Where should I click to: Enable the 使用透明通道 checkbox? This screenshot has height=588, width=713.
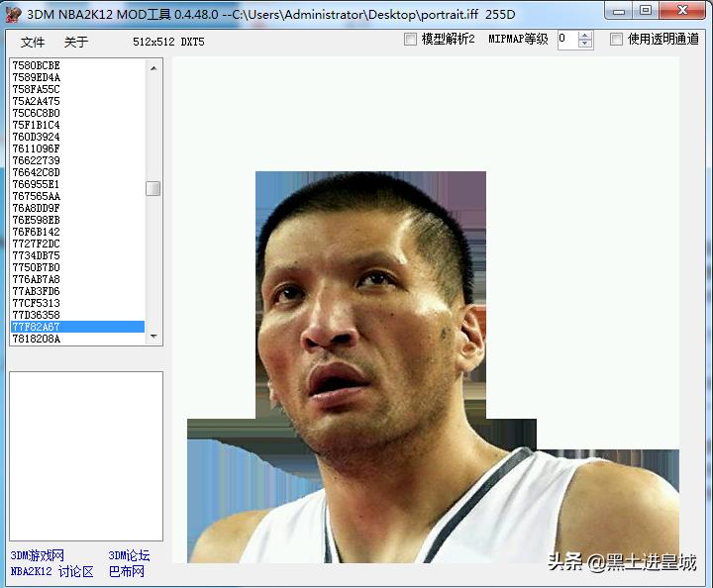[616, 40]
